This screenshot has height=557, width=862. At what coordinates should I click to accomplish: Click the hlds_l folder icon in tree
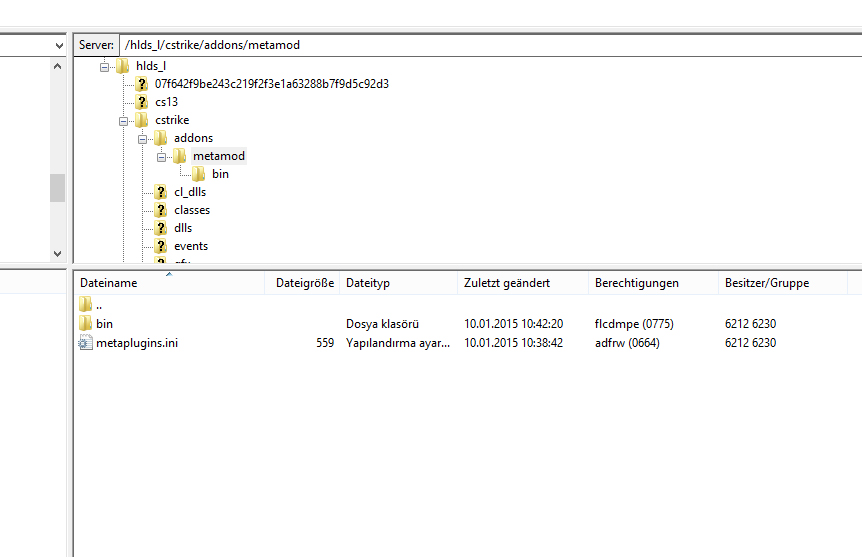click(x=122, y=66)
